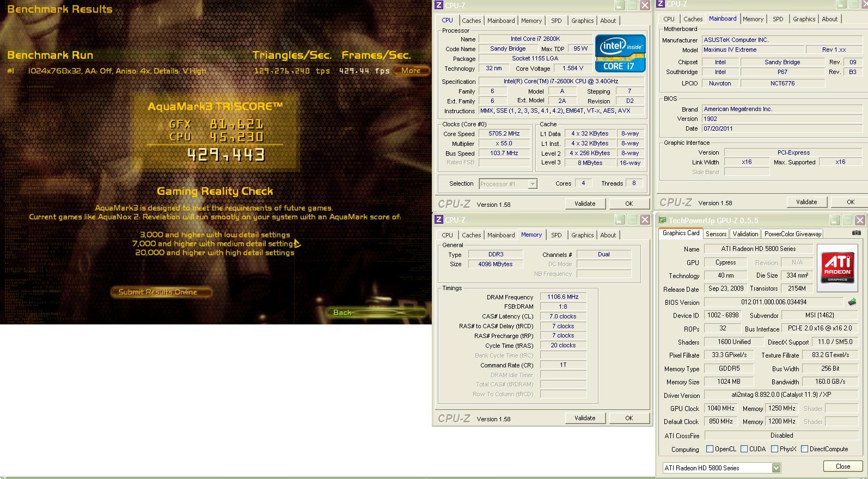Viewport: 868px width, 479px height.
Task: Click the Core Speed 5705.2 MHz field
Action: [x=504, y=134]
